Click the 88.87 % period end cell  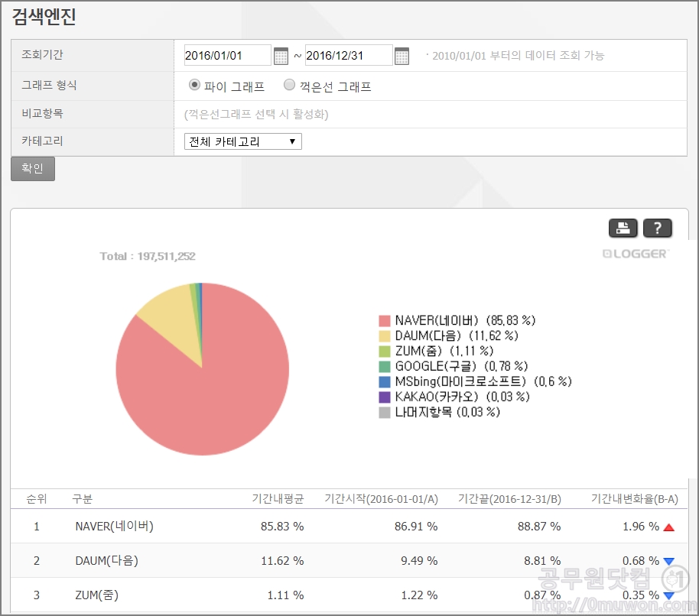(x=539, y=527)
